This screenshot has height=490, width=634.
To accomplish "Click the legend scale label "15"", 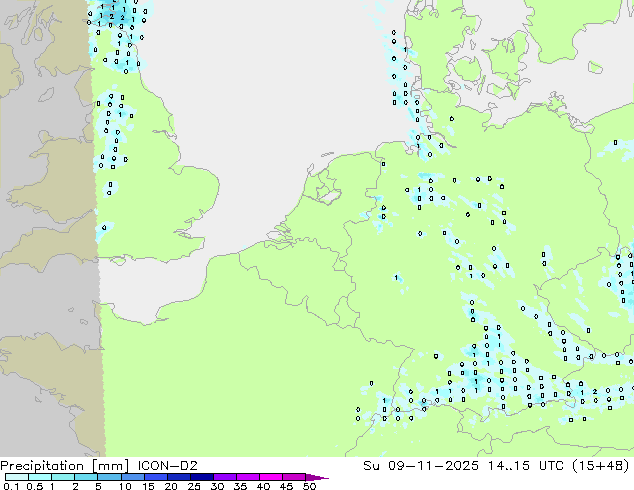I will [x=148, y=486].
